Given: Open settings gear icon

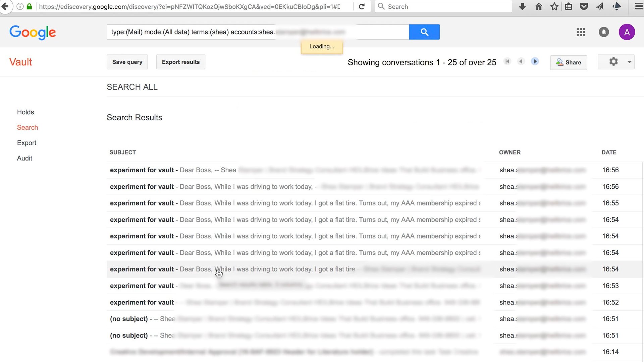Looking at the screenshot, I should [613, 62].
